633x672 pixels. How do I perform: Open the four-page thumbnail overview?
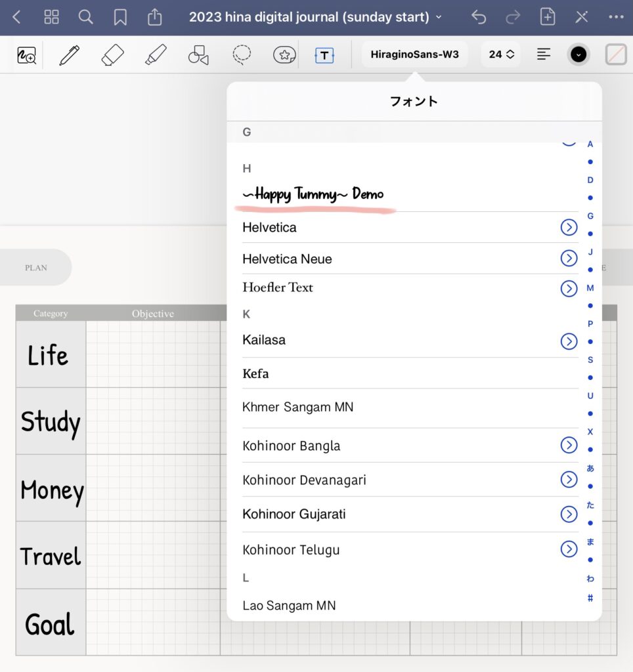click(x=51, y=17)
